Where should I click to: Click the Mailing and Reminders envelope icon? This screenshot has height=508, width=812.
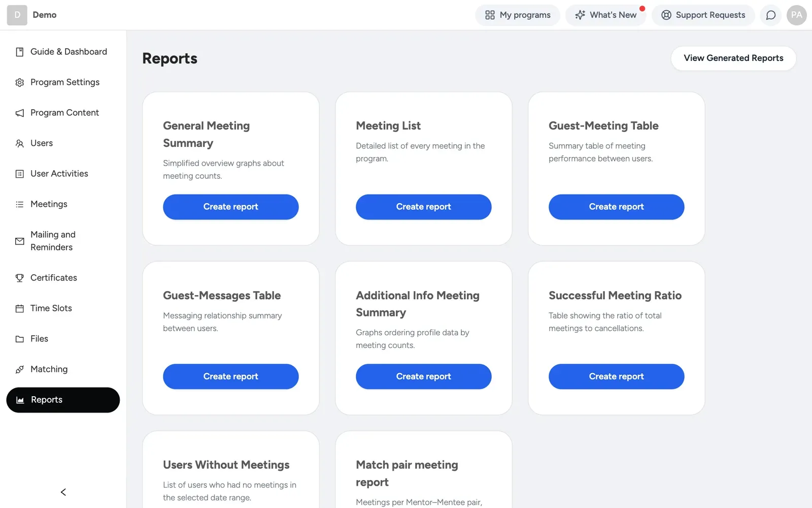pyautogui.click(x=20, y=241)
